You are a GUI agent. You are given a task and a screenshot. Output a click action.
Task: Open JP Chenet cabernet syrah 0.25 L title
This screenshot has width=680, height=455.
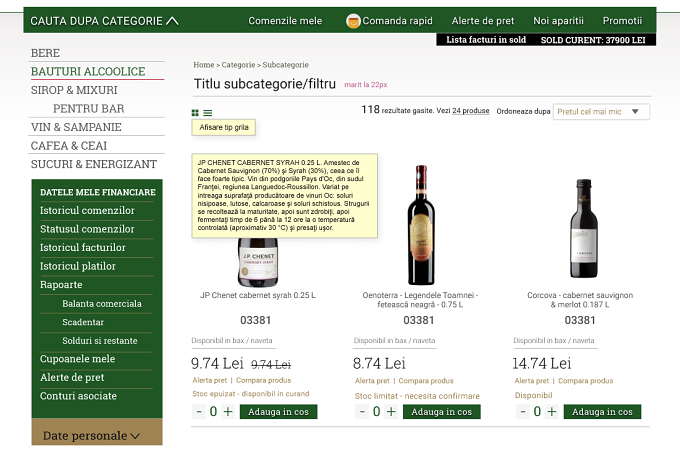pyautogui.click(x=258, y=295)
